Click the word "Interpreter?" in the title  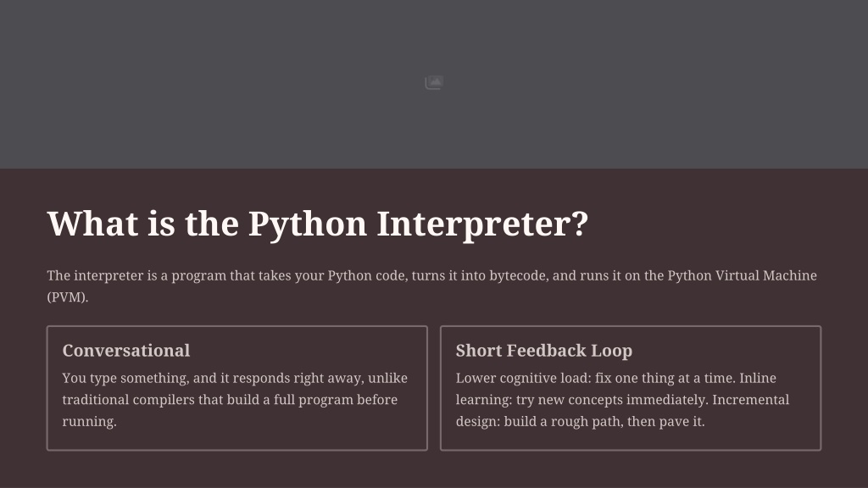(x=481, y=225)
